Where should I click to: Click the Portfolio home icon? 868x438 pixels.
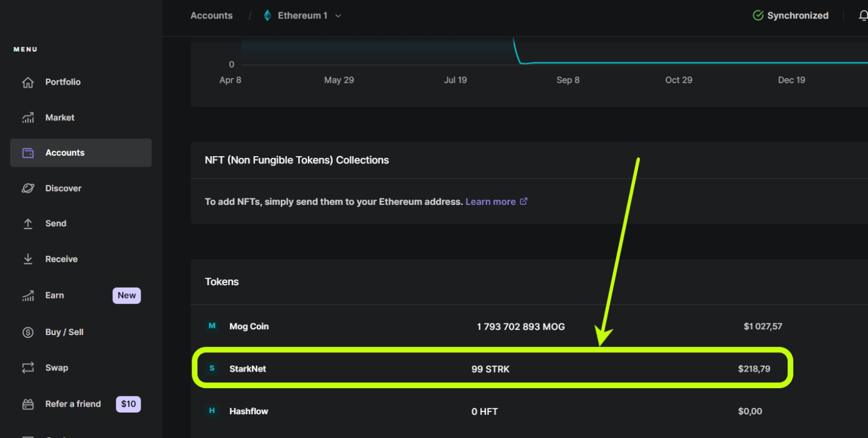[28, 82]
